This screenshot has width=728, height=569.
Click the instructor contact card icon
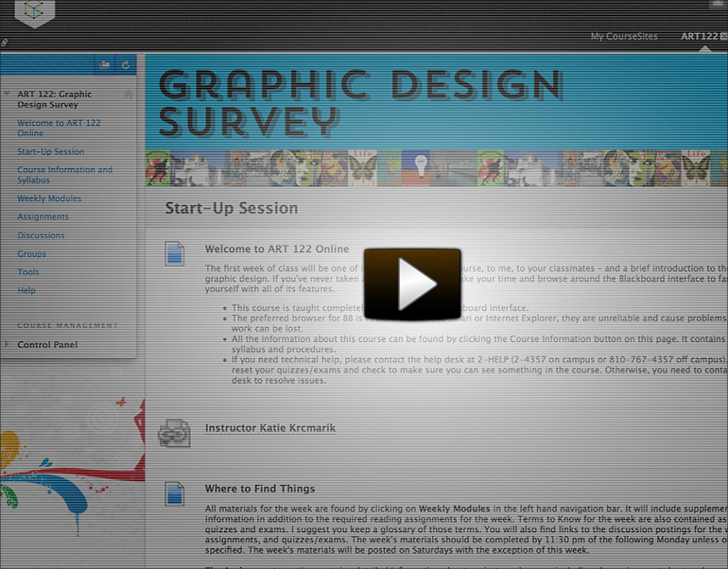[x=174, y=431]
